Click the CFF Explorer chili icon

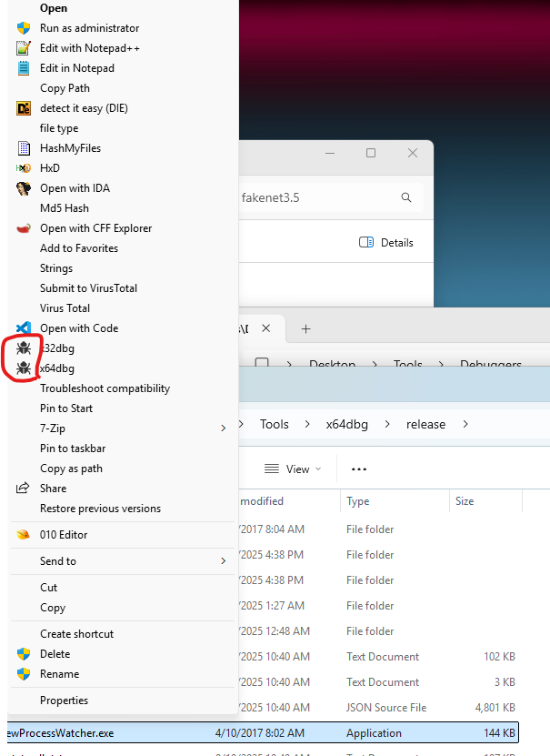(x=24, y=228)
